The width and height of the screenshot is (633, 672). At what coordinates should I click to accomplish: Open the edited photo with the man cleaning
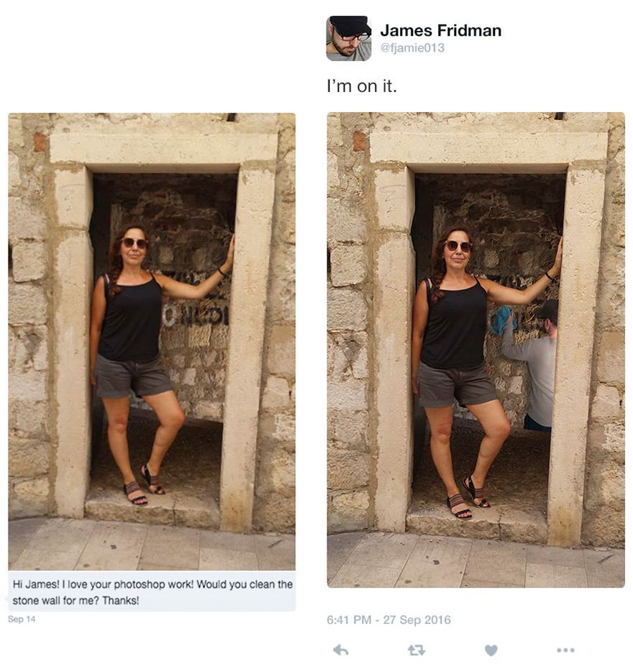[475, 350]
